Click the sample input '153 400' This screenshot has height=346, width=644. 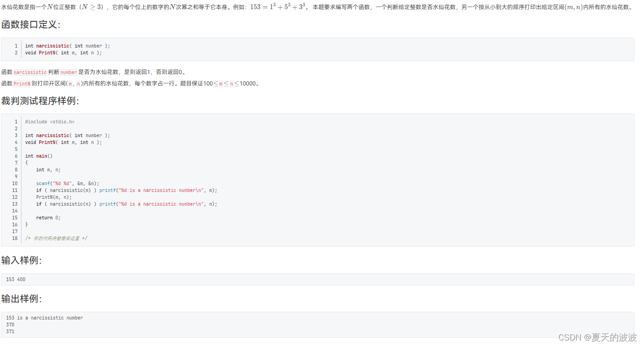click(16, 279)
